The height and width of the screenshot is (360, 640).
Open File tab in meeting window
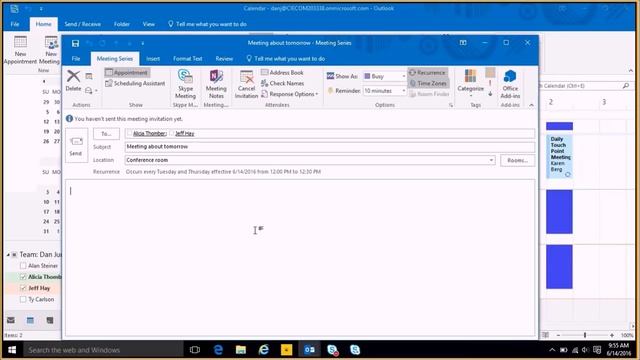coord(76,59)
